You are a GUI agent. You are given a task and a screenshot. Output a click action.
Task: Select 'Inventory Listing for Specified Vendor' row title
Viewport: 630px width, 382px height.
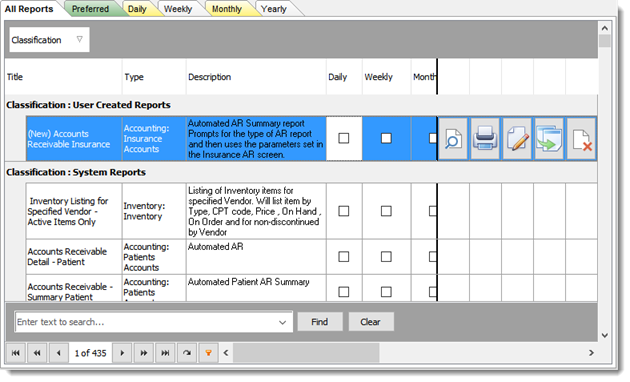[x=74, y=211]
